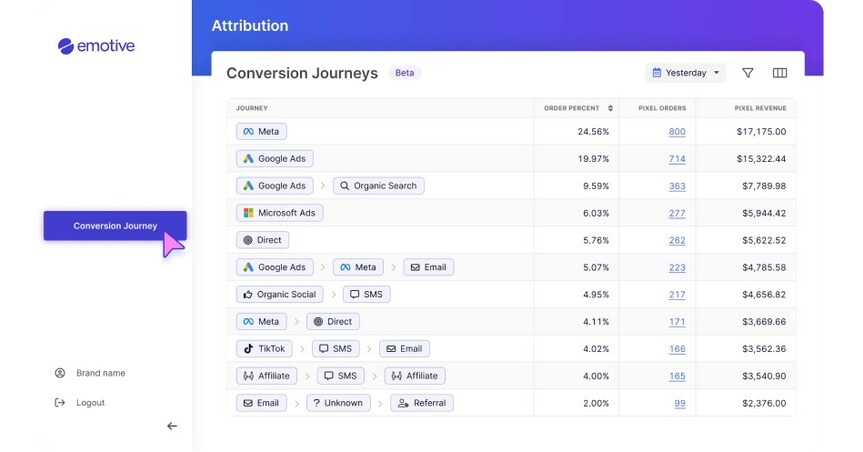Click Meta tag in 4.11% row

pyautogui.click(x=261, y=322)
